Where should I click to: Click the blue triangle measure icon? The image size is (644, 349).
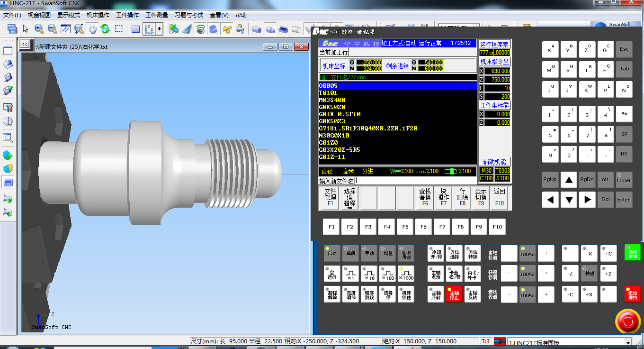187,29
